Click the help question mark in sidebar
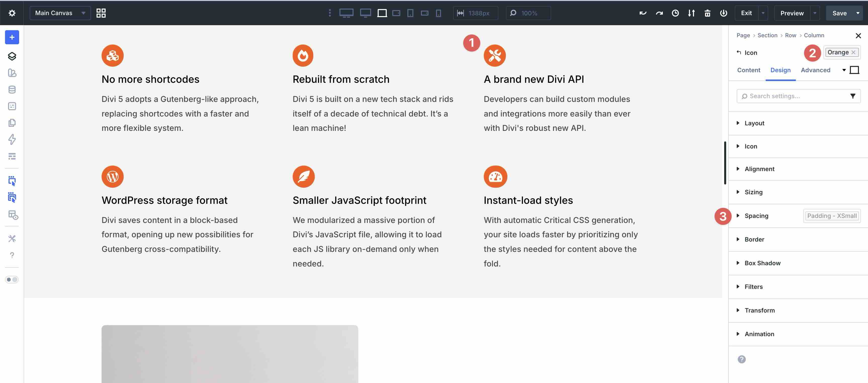This screenshot has width=868, height=383. (12, 255)
